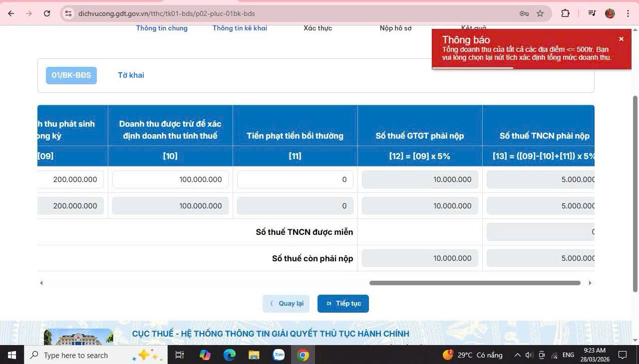
Task: Open Microsoft Edge from the taskbar
Action: [230, 355]
